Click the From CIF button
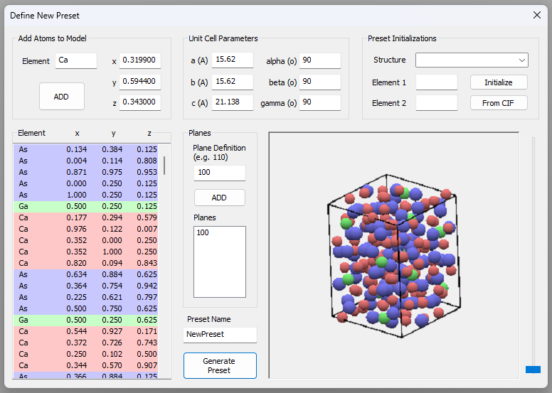 click(x=498, y=103)
